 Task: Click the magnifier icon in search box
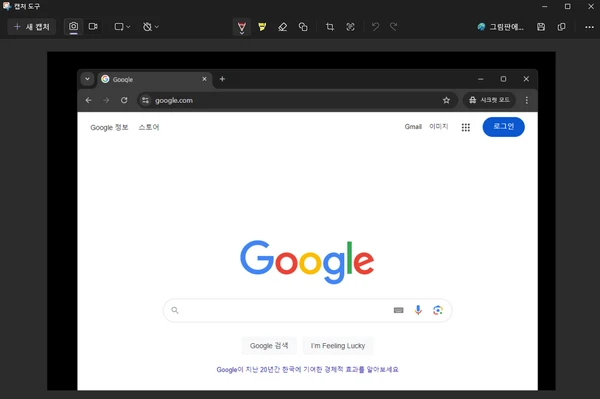175,310
